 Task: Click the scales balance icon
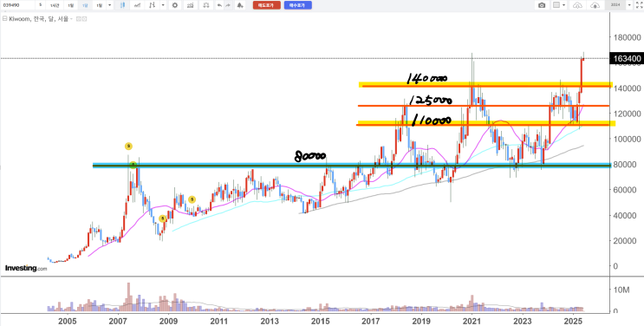point(205,5)
